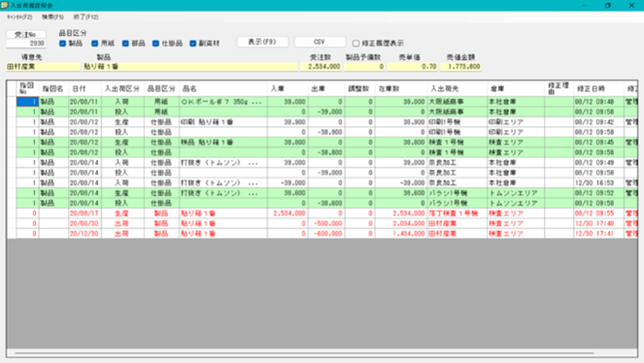Click the 売価金額 field showing 1,773,800
Image resolution: width=644 pixels, height=363 pixels.
point(461,67)
